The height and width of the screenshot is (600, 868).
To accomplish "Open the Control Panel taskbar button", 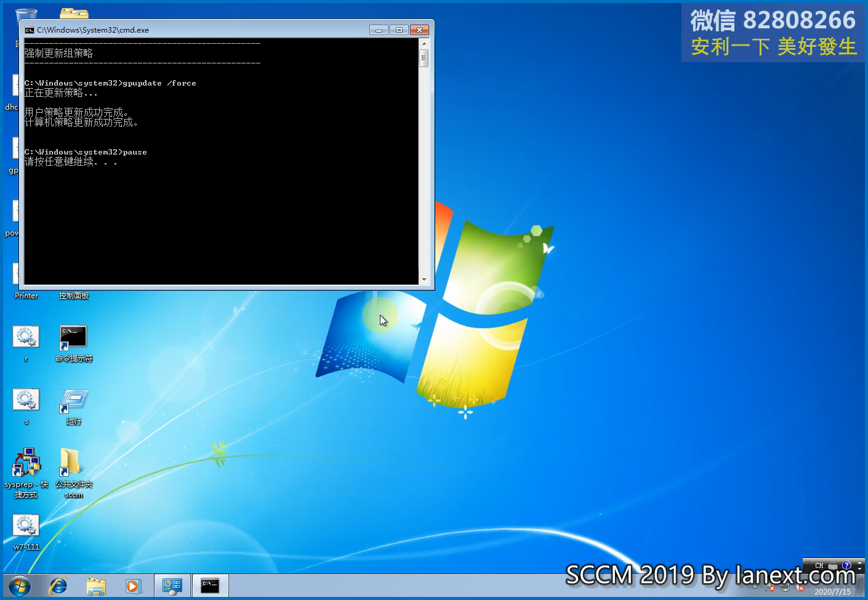I will pyautogui.click(x=172, y=586).
